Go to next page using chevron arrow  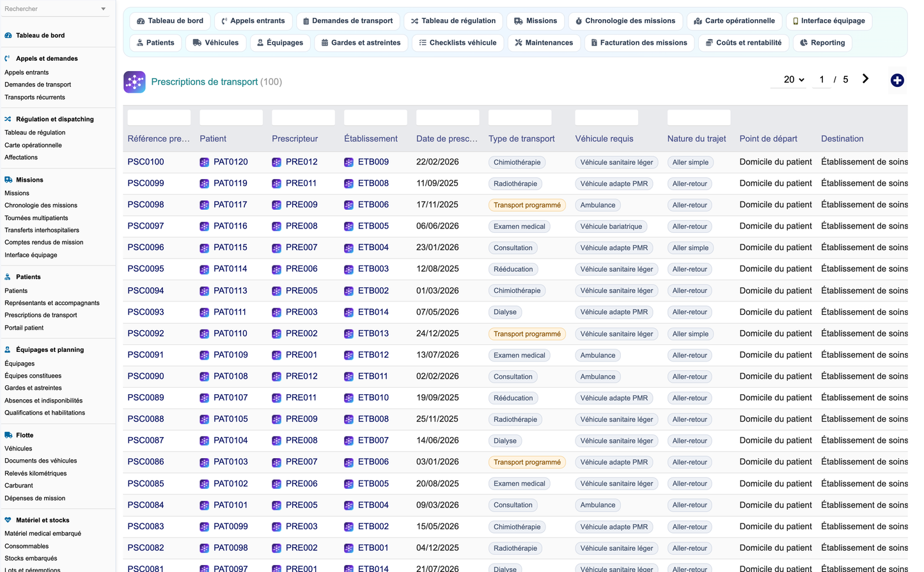865,79
